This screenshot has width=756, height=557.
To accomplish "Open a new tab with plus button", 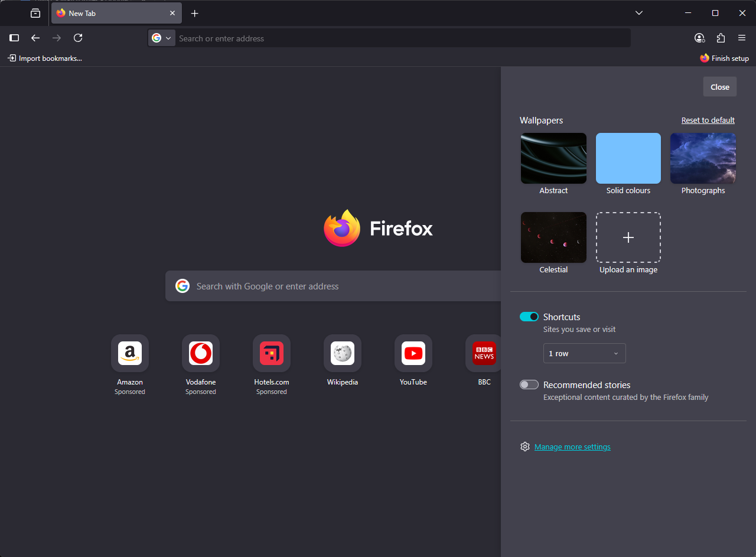I will click(x=194, y=13).
